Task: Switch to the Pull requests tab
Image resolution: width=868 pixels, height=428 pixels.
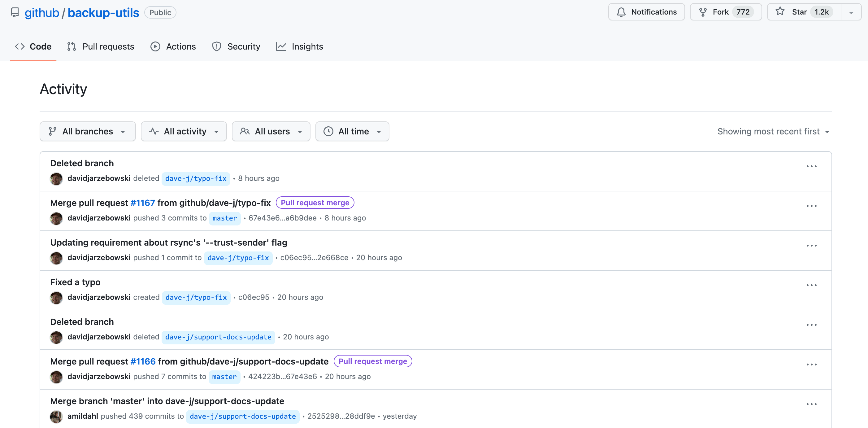Action: tap(101, 46)
